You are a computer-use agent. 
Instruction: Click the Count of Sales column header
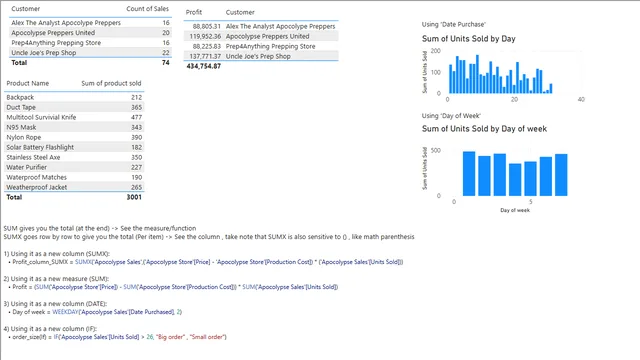[147, 9]
